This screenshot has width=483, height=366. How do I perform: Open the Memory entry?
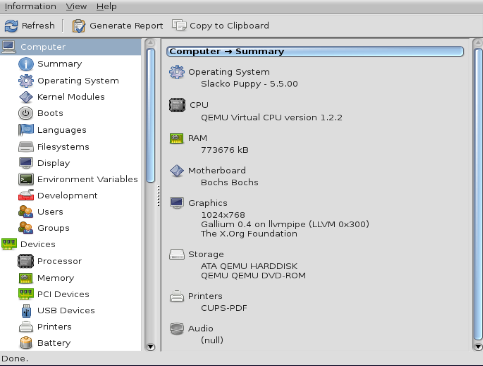click(56, 278)
